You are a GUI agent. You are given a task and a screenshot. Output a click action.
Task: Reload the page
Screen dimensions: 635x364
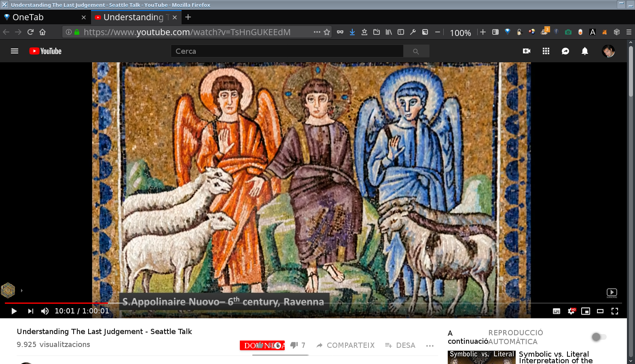(30, 32)
